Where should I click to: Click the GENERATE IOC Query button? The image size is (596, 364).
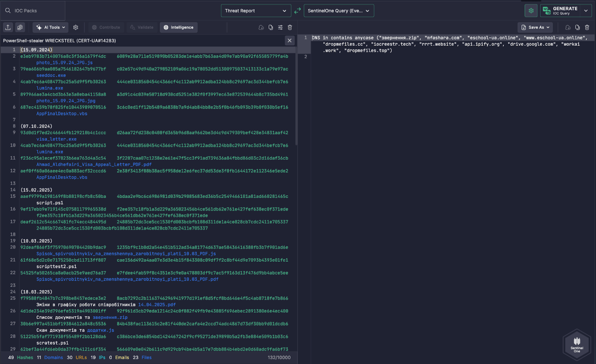[x=562, y=10]
